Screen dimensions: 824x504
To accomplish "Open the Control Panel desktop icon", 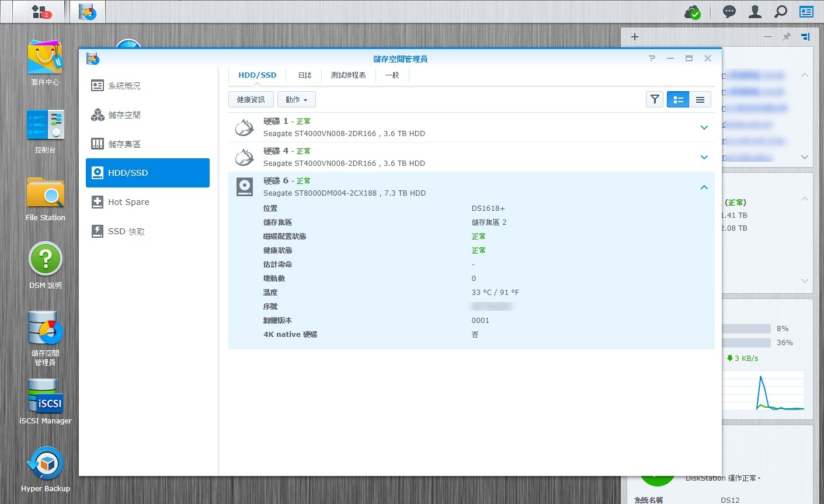I will point(45,131).
